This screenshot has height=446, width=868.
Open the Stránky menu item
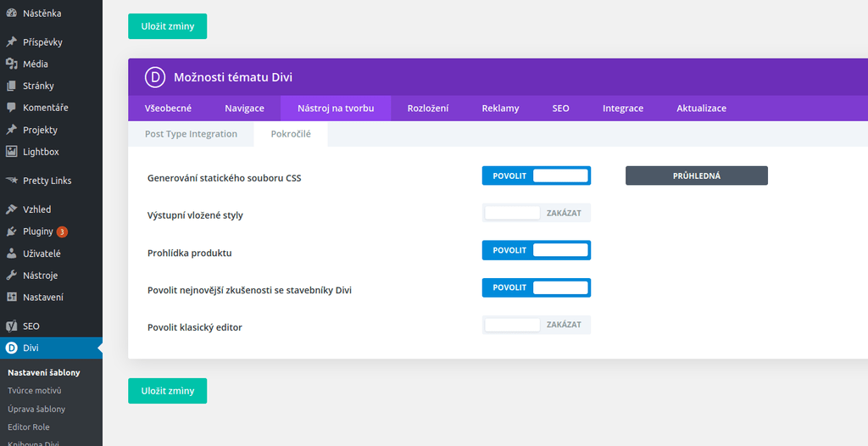51,86
